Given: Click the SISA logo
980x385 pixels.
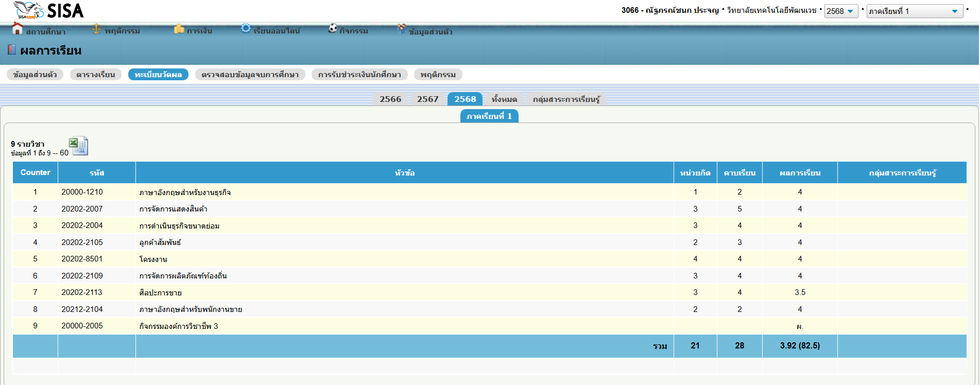Looking at the screenshot, I should click(x=48, y=10).
